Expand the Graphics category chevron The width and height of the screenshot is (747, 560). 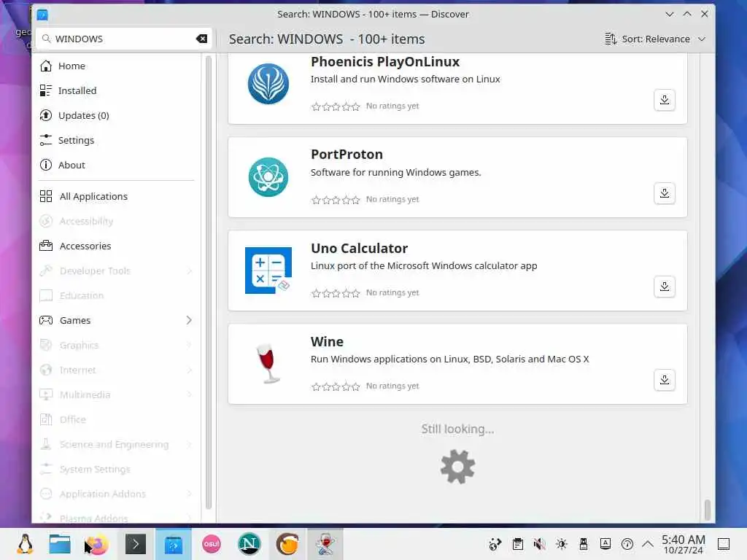coord(189,345)
